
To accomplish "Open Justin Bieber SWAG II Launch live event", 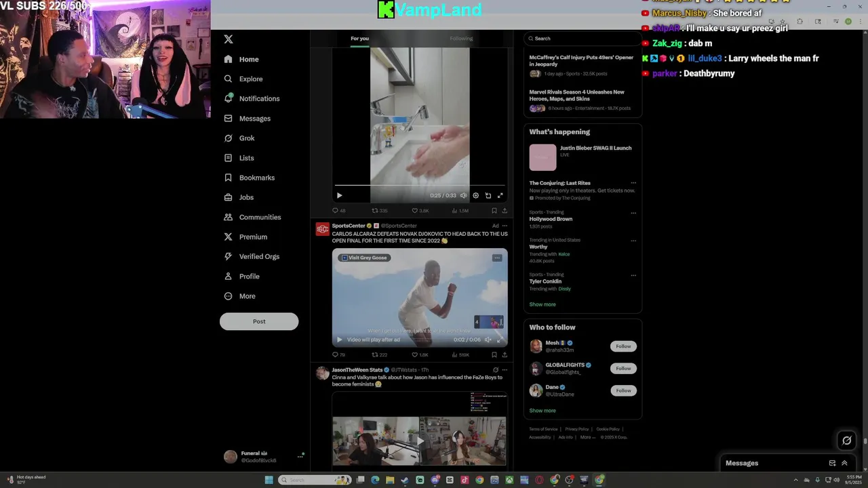I will [583, 157].
